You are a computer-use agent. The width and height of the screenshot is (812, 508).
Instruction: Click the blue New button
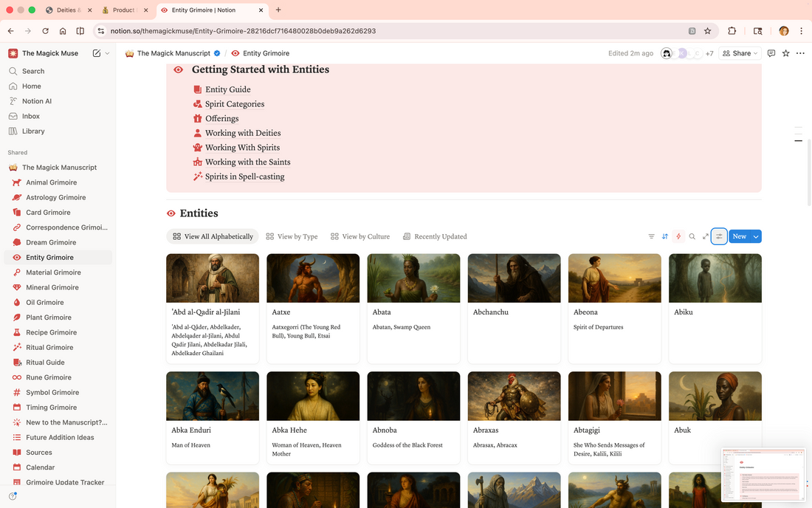[740, 237]
